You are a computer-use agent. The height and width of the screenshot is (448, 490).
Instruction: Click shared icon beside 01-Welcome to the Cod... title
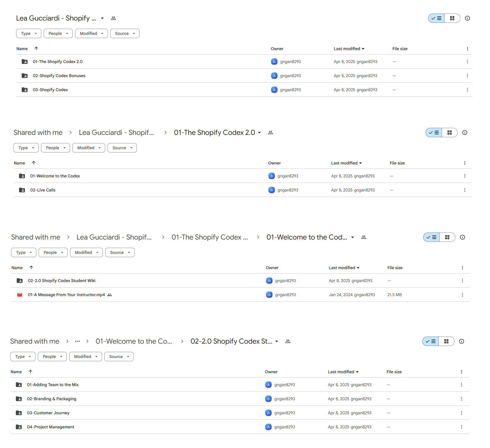[364, 237]
